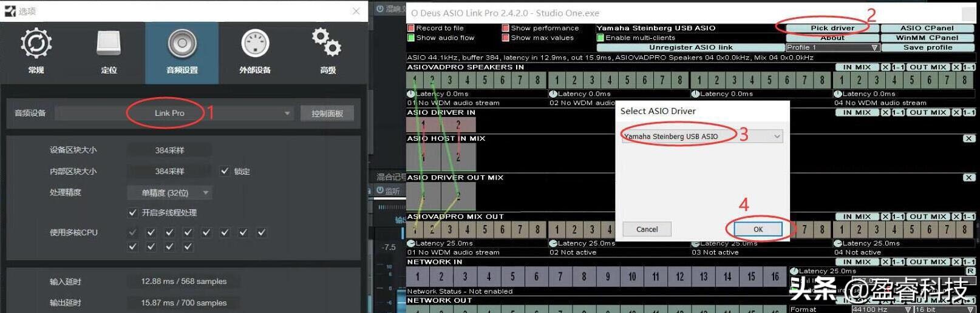Select channel 1 in ASIO DRIVER IN

pyautogui.click(x=423, y=124)
